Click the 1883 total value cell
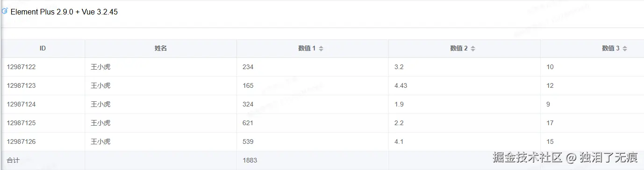This screenshot has height=170, width=644. [312, 160]
